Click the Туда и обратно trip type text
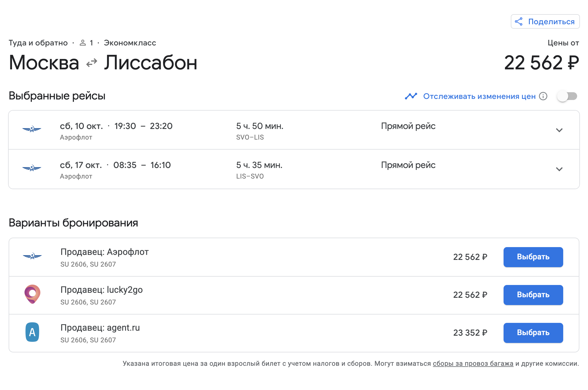Image resolution: width=588 pixels, height=390 pixels. [x=38, y=43]
